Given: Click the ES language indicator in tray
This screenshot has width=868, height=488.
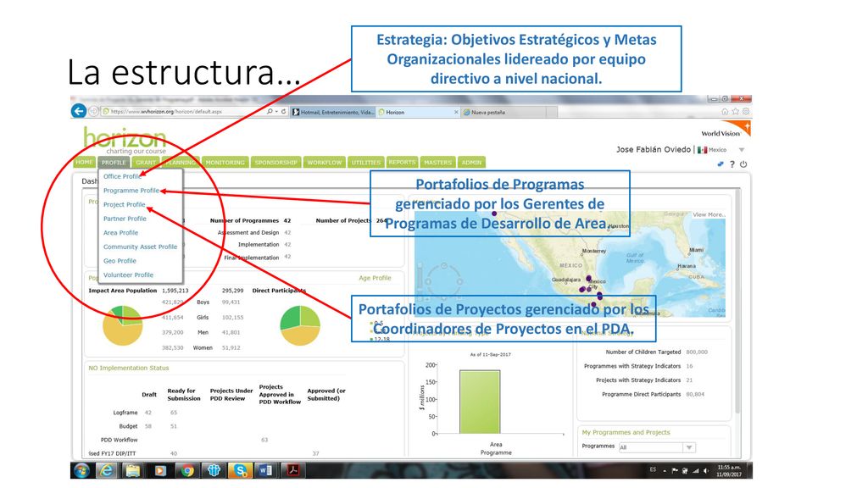Looking at the screenshot, I should tap(654, 469).
